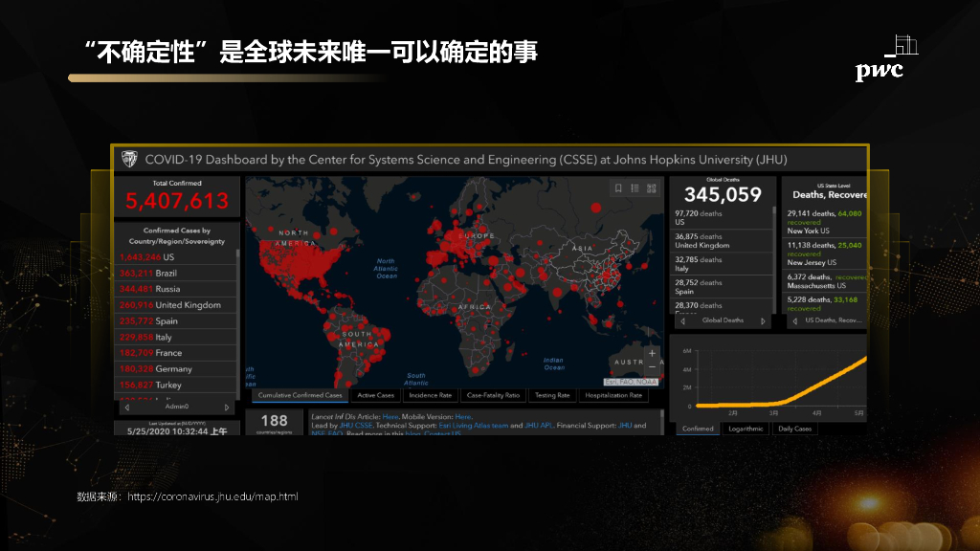980x551 pixels.
Task: Click the Johns Hopkins shield logo
Action: pos(129,160)
